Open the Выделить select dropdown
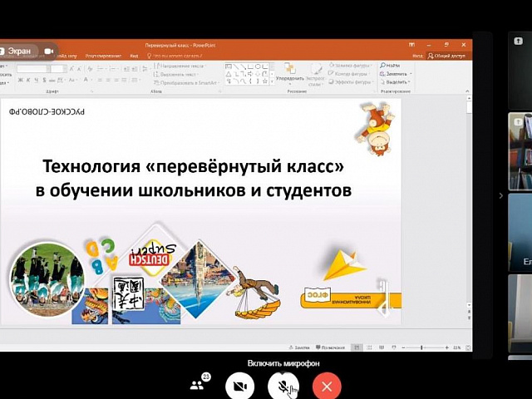 [395, 82]
